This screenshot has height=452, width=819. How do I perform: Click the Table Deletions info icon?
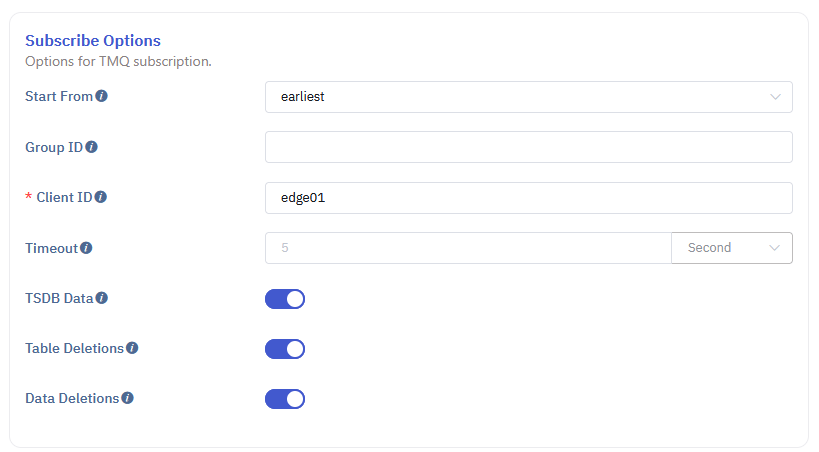[132, 349]
